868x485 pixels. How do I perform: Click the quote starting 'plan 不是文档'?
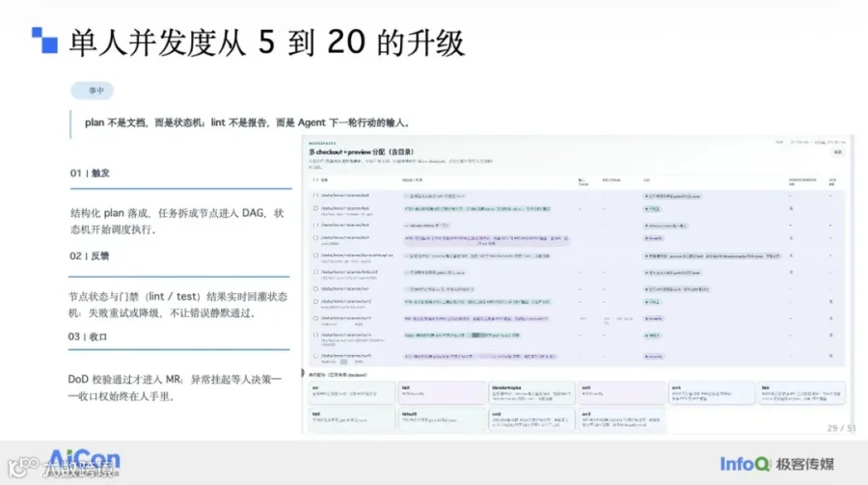246,122
